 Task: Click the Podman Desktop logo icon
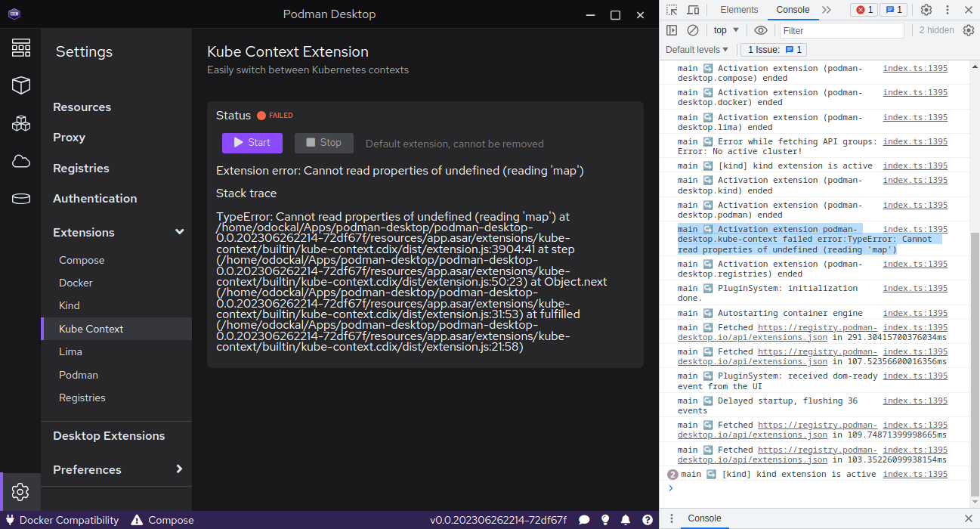click(14, 14)
